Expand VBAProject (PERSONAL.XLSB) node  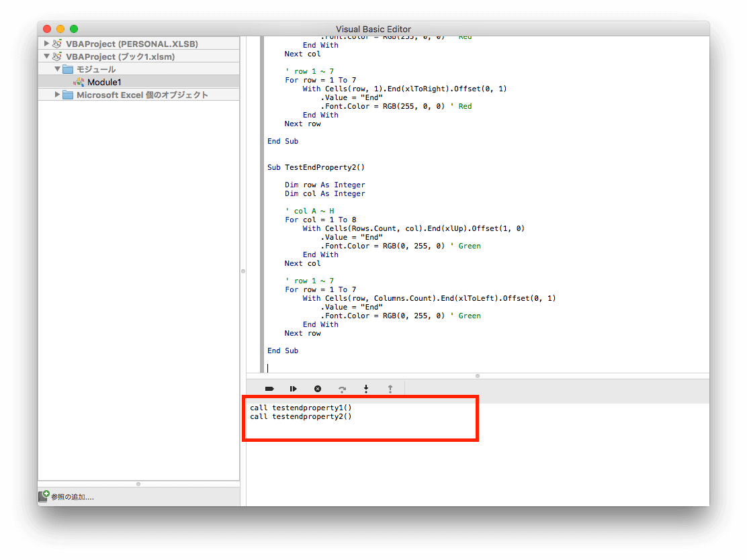pos(46,44)
